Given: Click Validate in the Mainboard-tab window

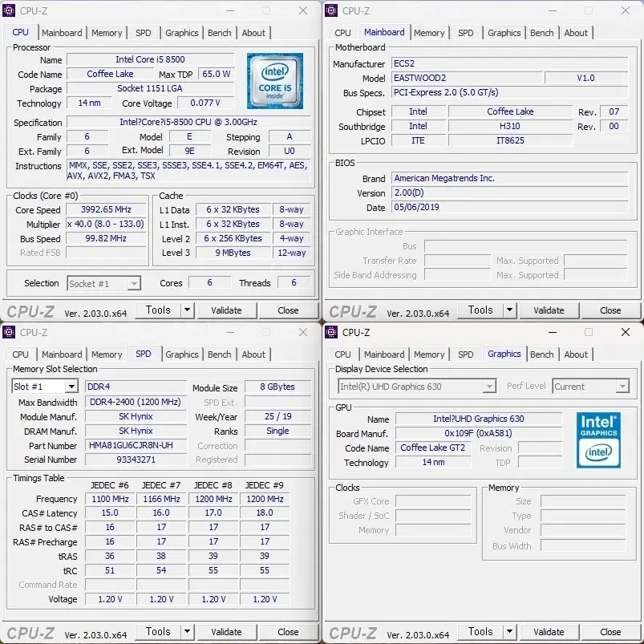Looking at the screenshot, I should pos(549,310).
